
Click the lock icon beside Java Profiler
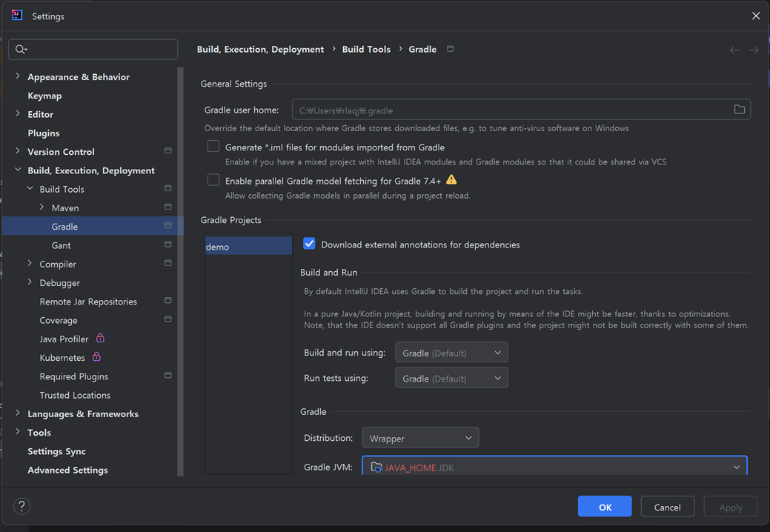100,338
